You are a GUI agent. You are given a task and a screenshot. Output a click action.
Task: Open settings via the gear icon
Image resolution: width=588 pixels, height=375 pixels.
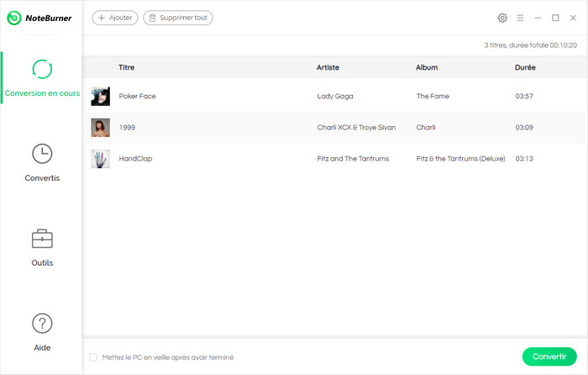(x=502, y=18)
